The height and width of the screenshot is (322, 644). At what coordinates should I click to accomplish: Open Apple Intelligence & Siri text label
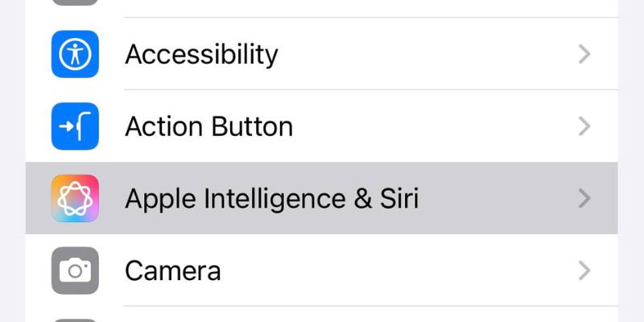[x=271, y=198]
